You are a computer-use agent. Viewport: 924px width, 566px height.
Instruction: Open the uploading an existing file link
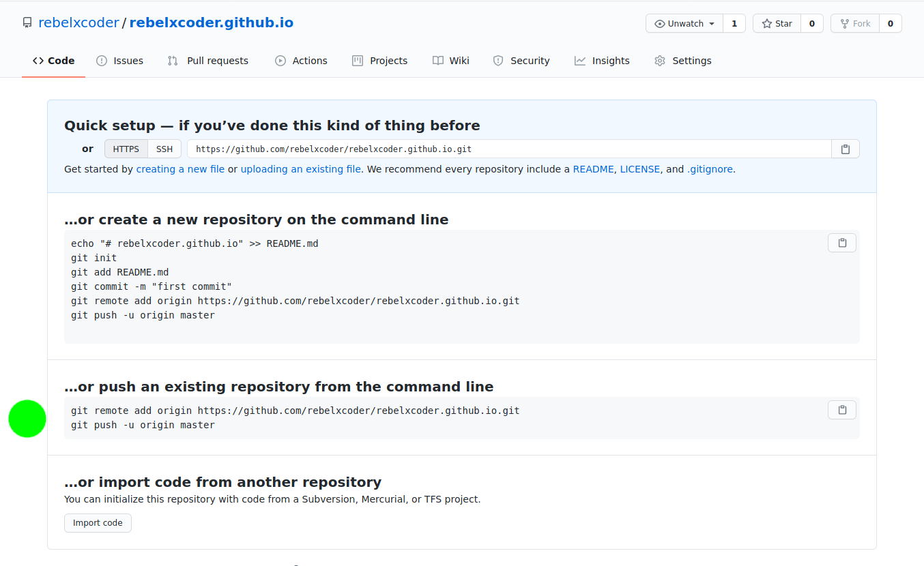point(301,169)
